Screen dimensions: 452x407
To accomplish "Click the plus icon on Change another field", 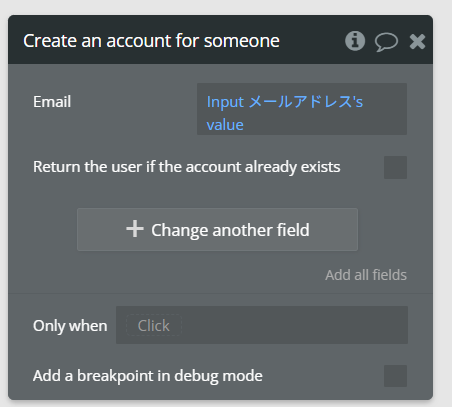I will point(135,229).
